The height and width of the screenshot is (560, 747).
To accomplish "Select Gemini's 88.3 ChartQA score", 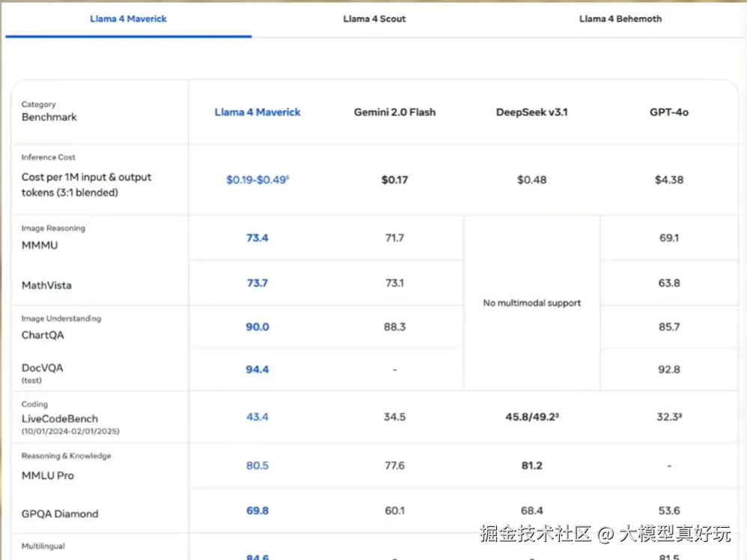I will tap(394, 326).
